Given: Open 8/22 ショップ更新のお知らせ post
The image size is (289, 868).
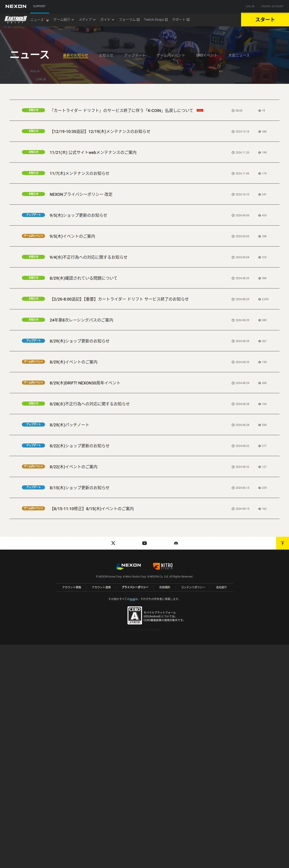Looking at the screenshot, I should 79,446.
